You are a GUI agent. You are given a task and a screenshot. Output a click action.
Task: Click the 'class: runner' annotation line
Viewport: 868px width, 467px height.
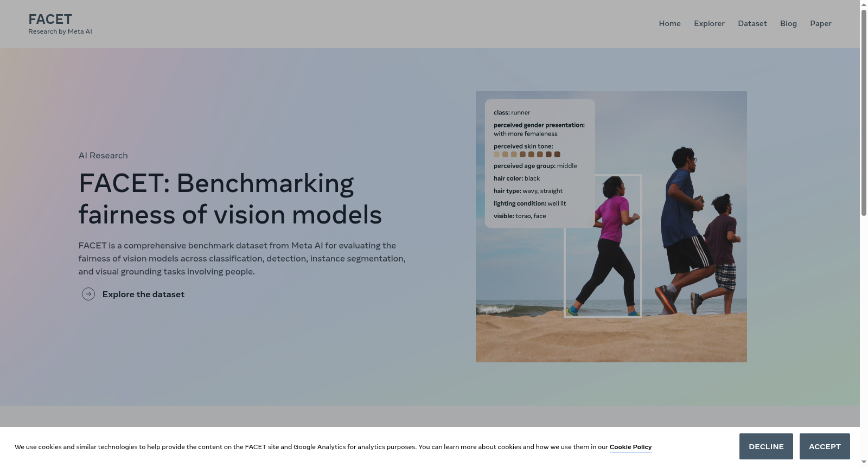(x=512, y=113)
